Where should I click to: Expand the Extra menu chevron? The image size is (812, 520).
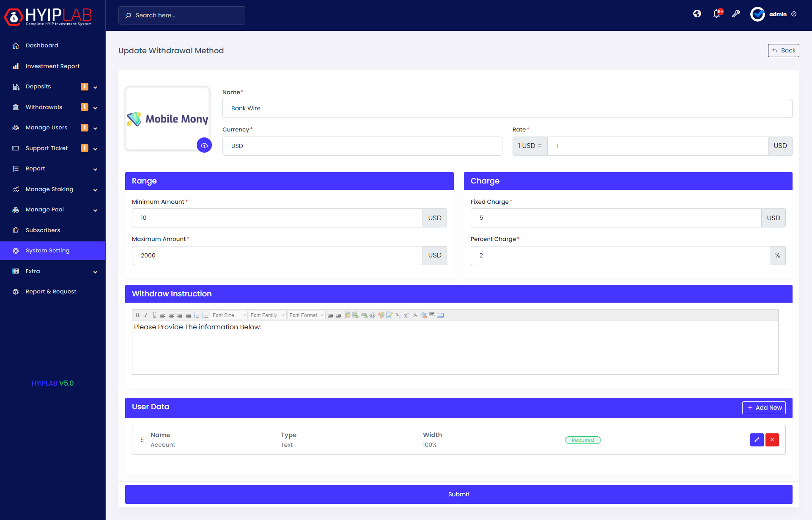pyautogui.click(x=95, y=272)
